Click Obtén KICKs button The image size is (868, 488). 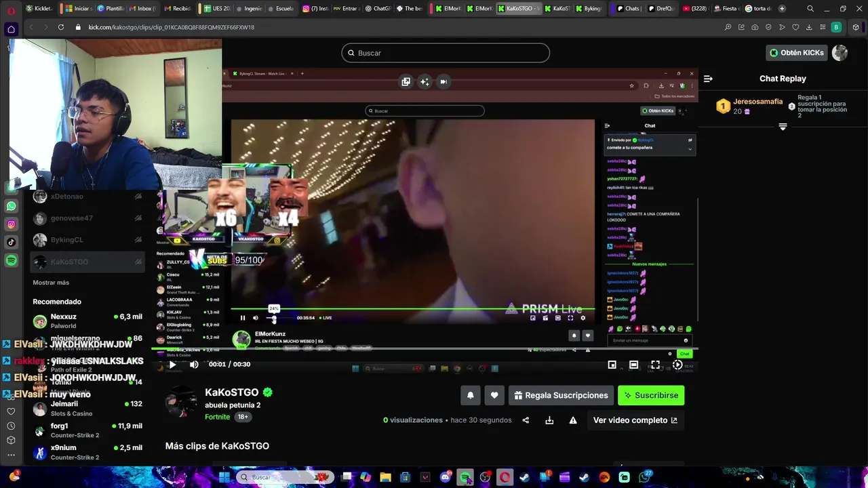797,53
